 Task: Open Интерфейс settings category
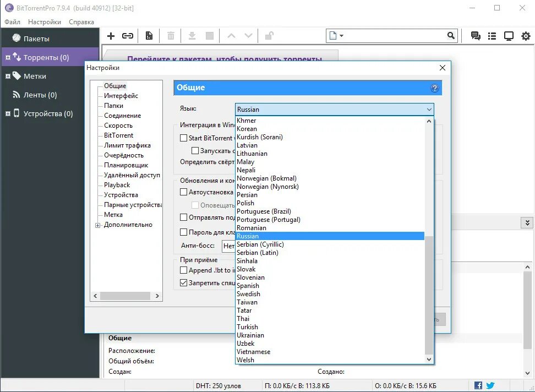[121, 96]
